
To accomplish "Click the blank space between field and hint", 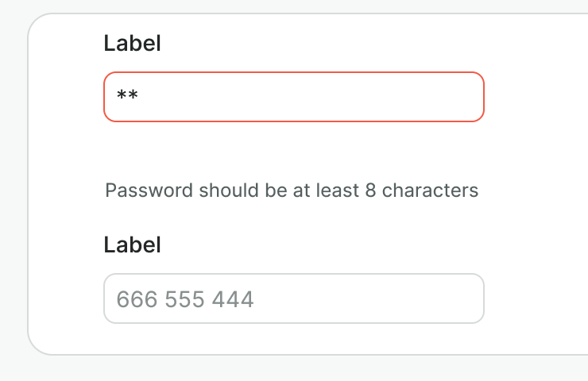I will pos(293,151).
